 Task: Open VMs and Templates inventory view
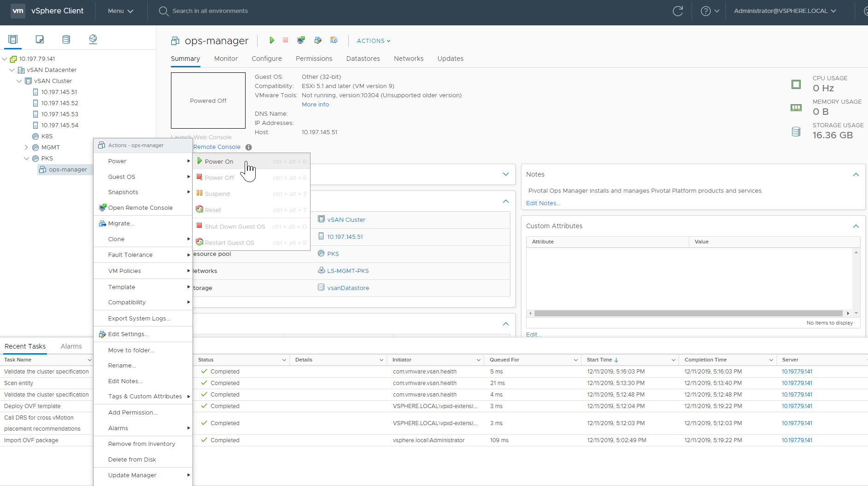pos(40,39)
